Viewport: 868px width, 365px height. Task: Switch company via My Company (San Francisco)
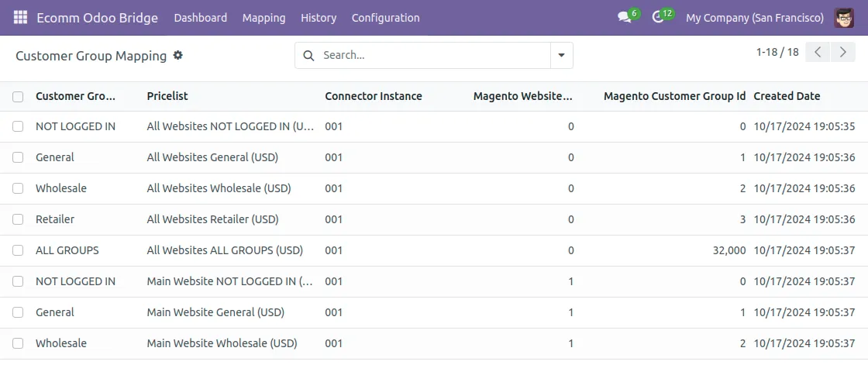point(755,18)
